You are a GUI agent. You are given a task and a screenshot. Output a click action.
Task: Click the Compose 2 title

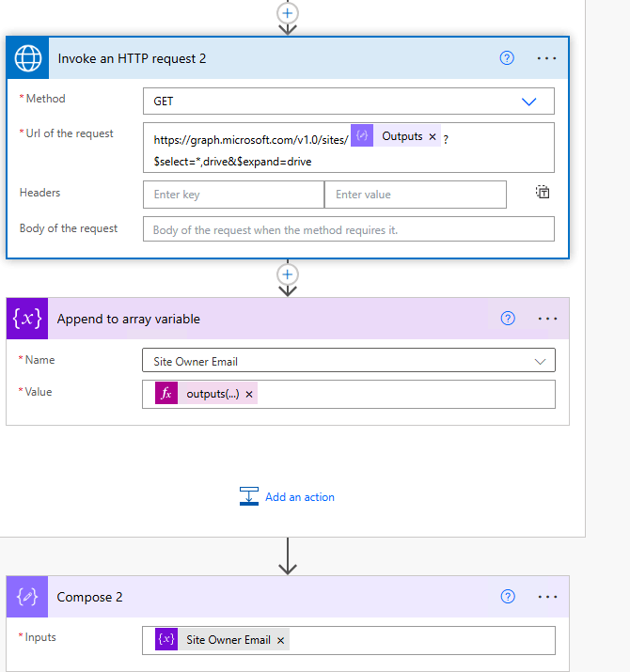[x=89, y=598]
